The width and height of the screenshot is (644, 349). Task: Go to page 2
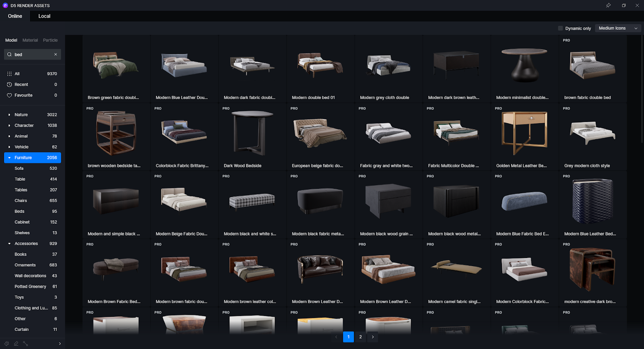point(361,337)
